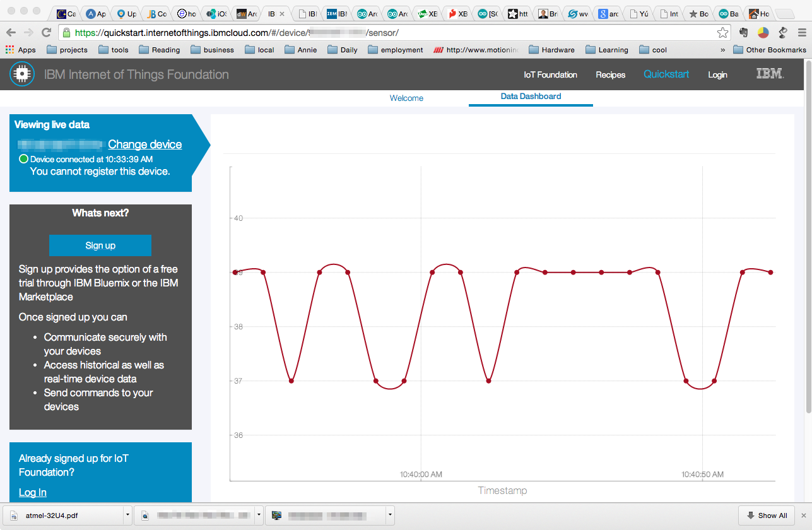Click the first data point on the graph

pyautogui.click(x=235, y=273)
